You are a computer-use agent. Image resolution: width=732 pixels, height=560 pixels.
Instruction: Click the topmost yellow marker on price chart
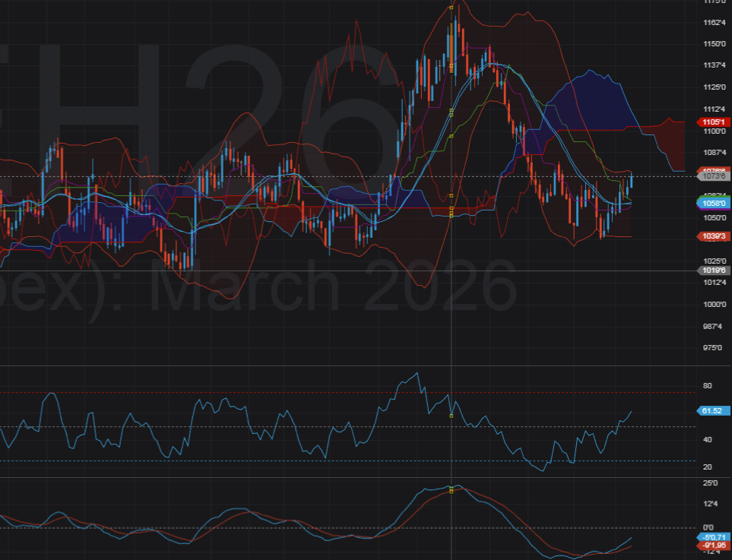pyautogui.click(x=452, y=8)
